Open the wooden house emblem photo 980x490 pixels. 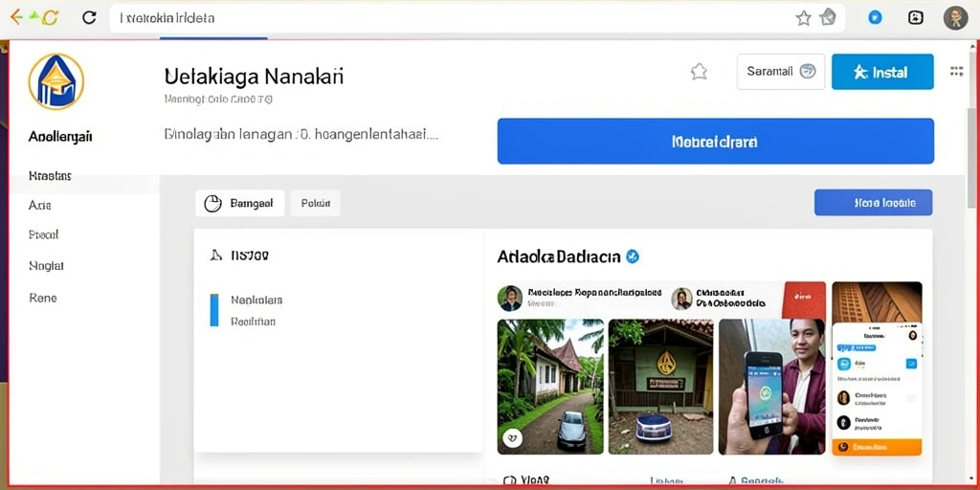(x=660, y=387)
